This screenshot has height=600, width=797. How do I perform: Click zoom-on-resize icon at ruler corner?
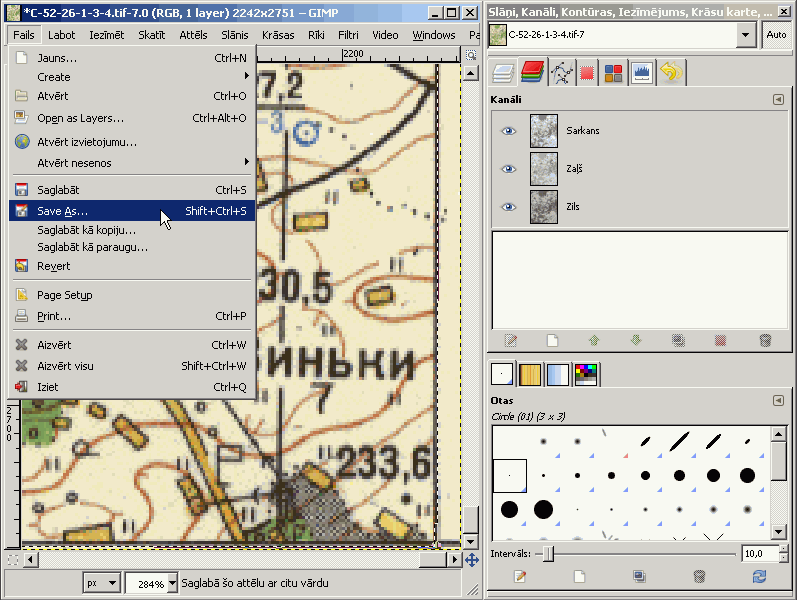pos(471,55)
